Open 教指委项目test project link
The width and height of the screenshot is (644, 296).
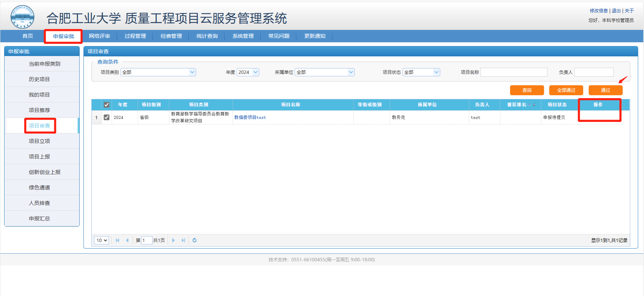pyautogui.click(x=250, y=117)
